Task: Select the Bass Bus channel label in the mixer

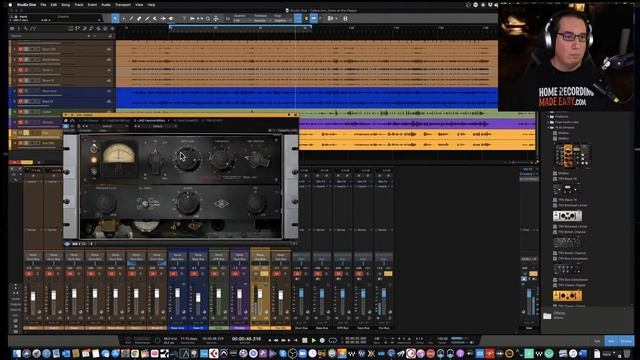Action: 322,328
